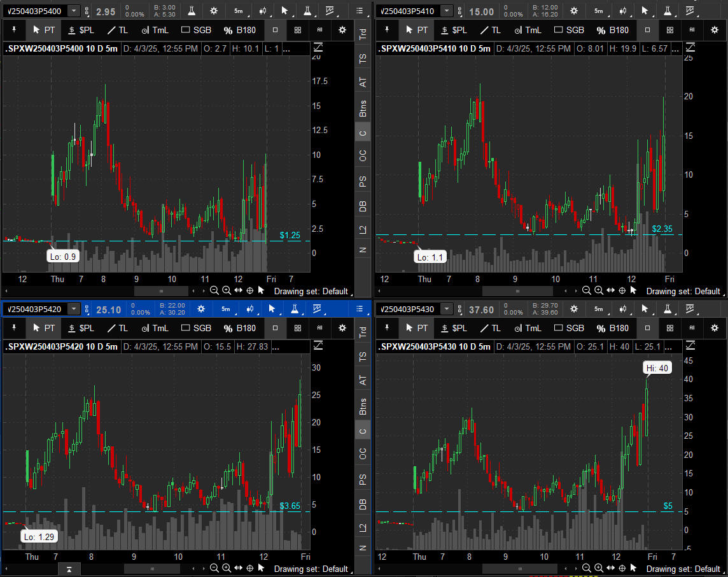Screen dimensions: 728x577
Task: Zoom out on the P5400 chart
Action: pyautogui.click(x=214, y=290)
